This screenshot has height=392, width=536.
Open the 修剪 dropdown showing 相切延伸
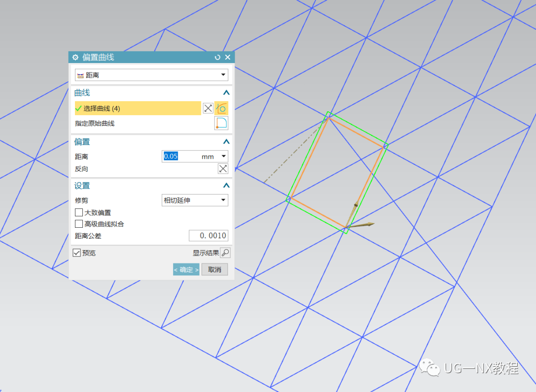point(224,200)
